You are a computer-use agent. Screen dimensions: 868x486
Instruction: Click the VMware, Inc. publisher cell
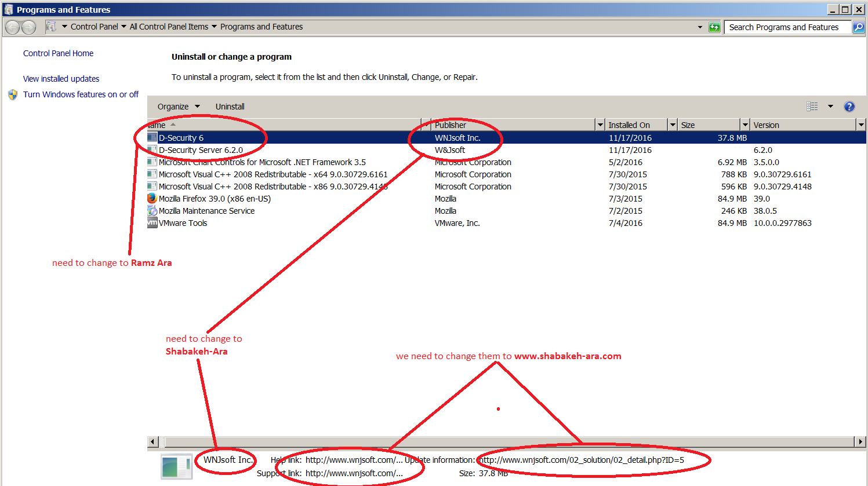click(x=457, y=223)
